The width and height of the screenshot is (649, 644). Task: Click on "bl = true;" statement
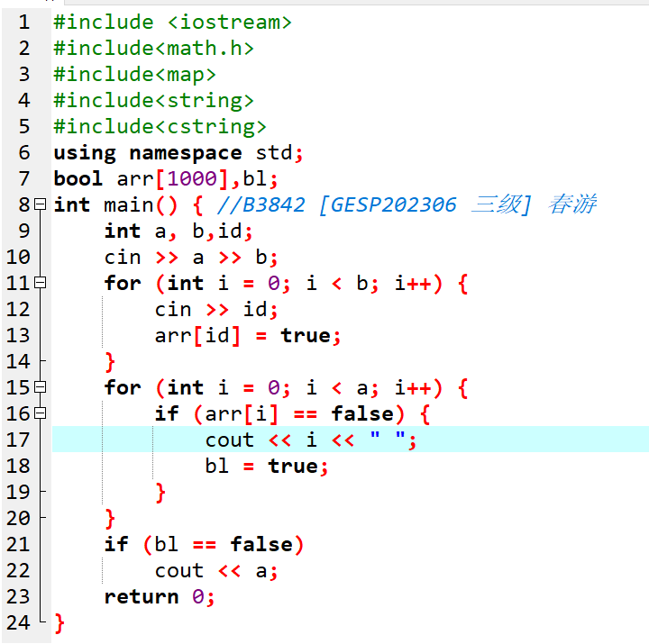(x=267, y=467)
